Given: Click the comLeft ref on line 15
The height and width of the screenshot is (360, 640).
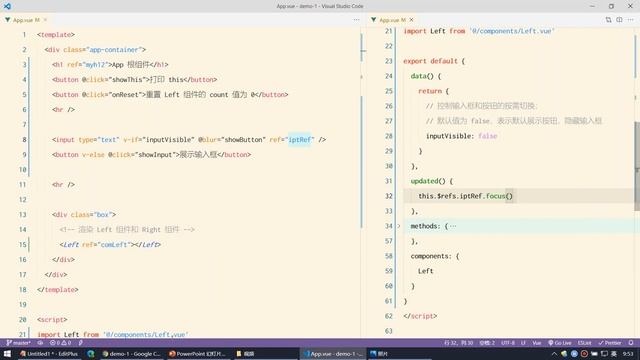Looking at the screenshot, I should 115,244.
